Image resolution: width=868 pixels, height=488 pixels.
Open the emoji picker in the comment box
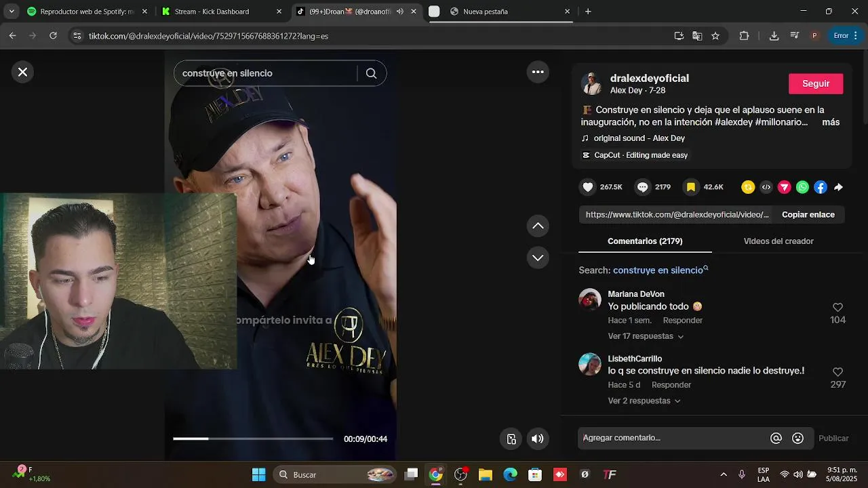pos(798,439)
